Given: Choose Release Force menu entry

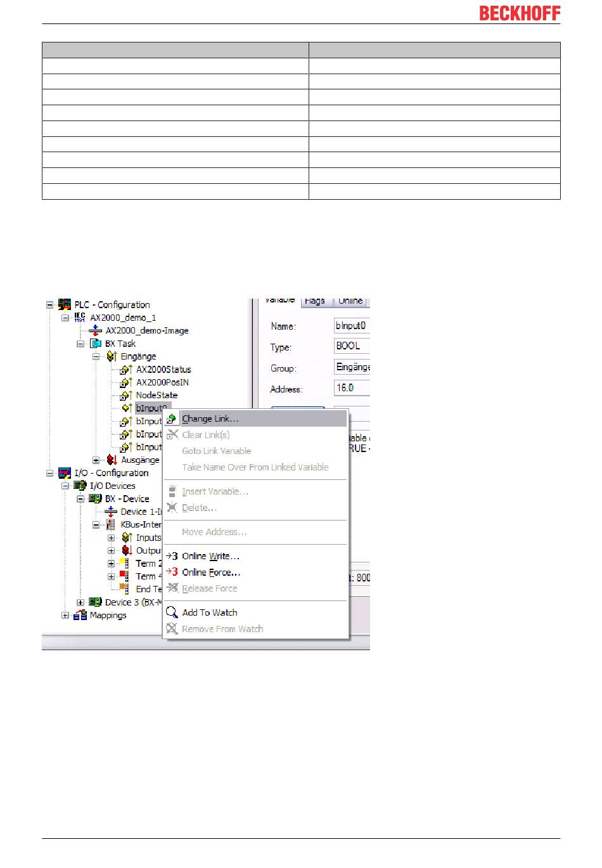Looking at the screenshot, I should coord(256,588).
